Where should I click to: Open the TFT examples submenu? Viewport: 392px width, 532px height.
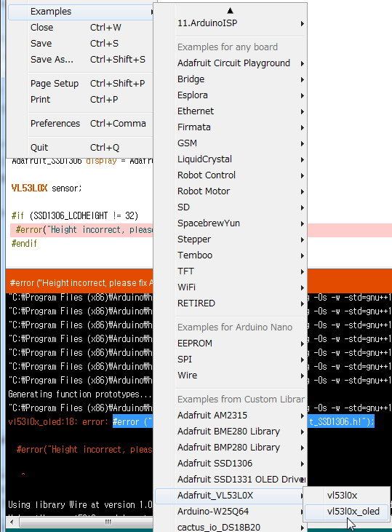[x=231, y=271]
